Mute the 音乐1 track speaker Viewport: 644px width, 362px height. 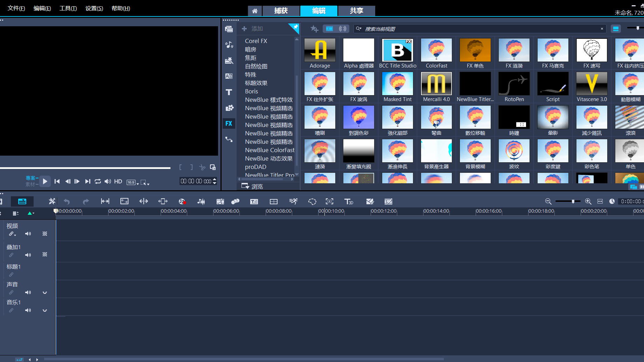coord(28,310)
